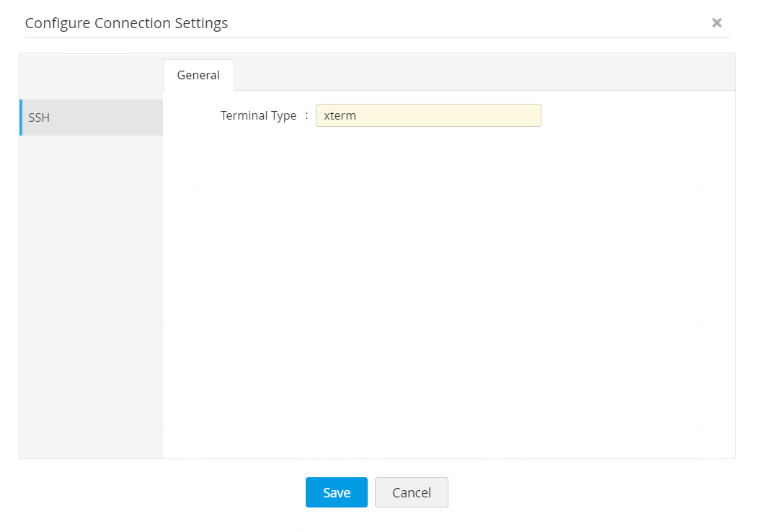Close the Configure Connection Settings dialog
This screenshot has height=532, width=757.
717,23
